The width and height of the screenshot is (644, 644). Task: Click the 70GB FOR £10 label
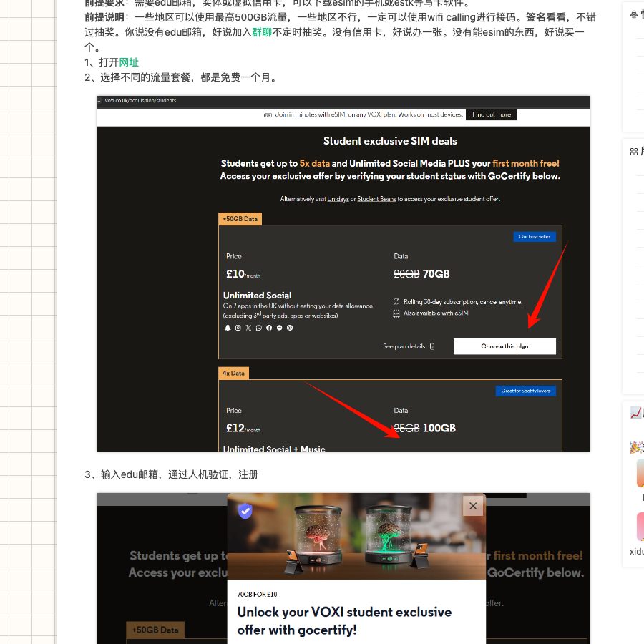pos(257,595)
